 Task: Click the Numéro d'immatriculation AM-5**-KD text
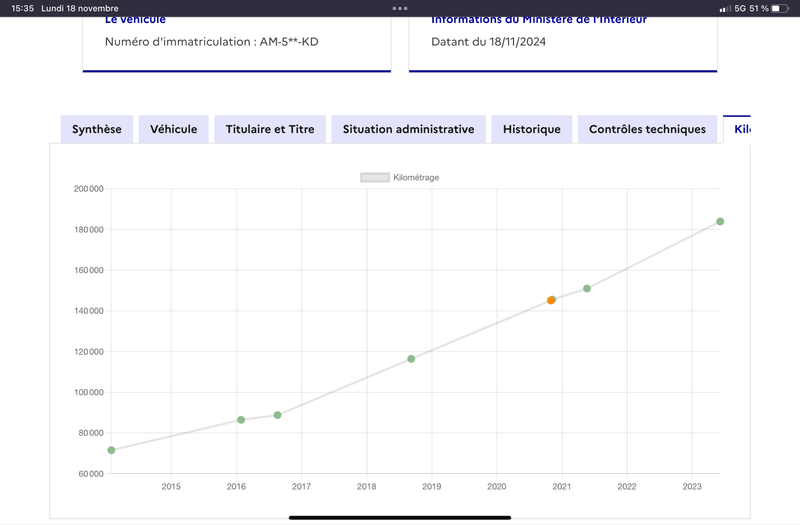coord(212,42)
